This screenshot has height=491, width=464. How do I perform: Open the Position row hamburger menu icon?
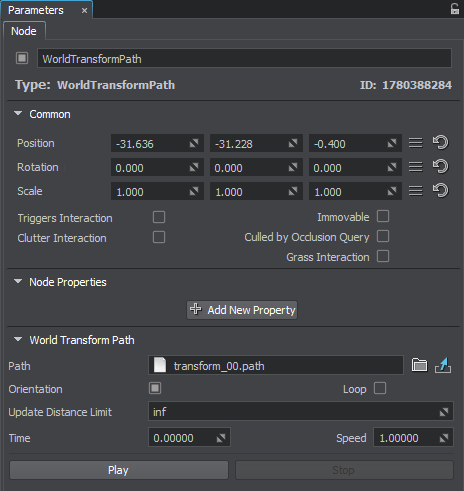(416, 143)
